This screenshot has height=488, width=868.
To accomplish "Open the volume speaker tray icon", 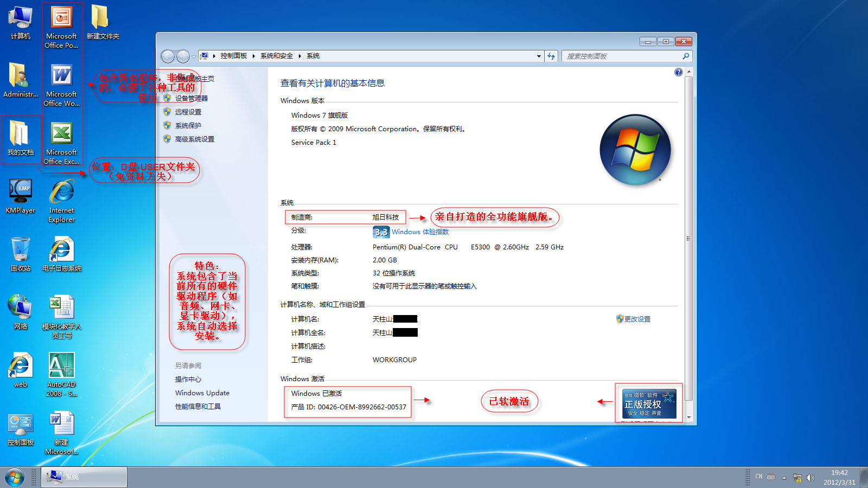I will tap(810, 478).
